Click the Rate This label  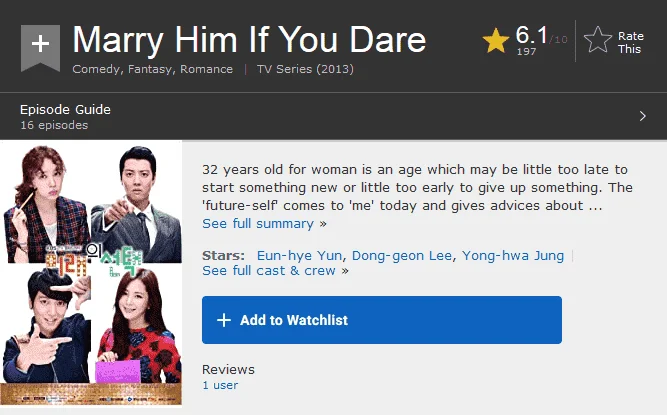(631, 43)
